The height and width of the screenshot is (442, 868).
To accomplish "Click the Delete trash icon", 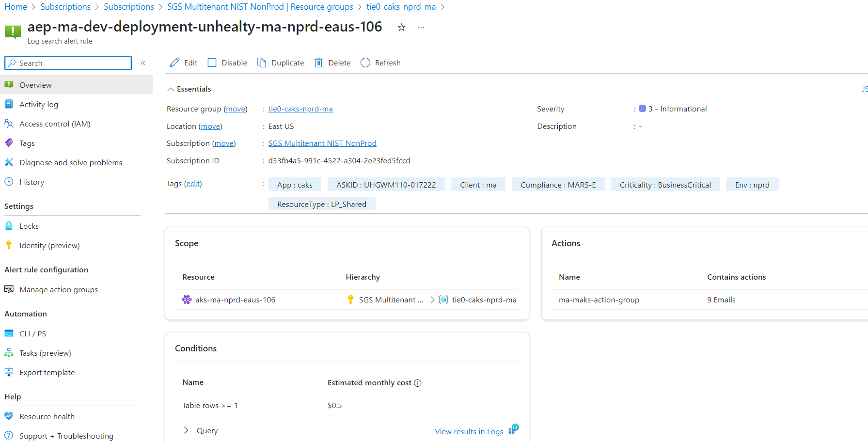I will click(318, 63).
